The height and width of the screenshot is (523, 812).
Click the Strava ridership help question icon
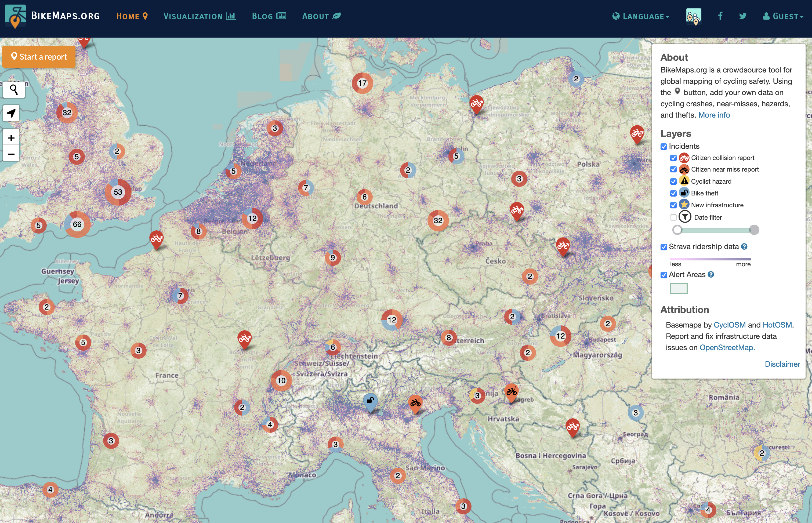click(x=744, y=247)
